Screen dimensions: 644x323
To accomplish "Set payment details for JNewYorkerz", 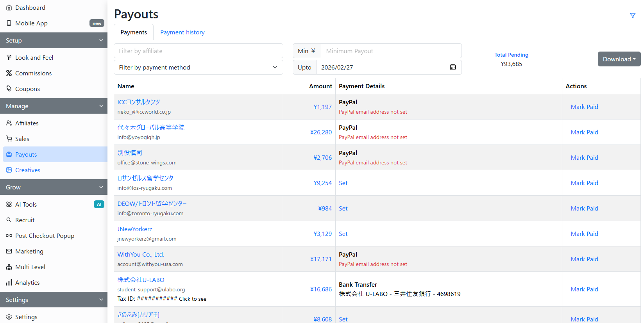I will click(343, 234).
